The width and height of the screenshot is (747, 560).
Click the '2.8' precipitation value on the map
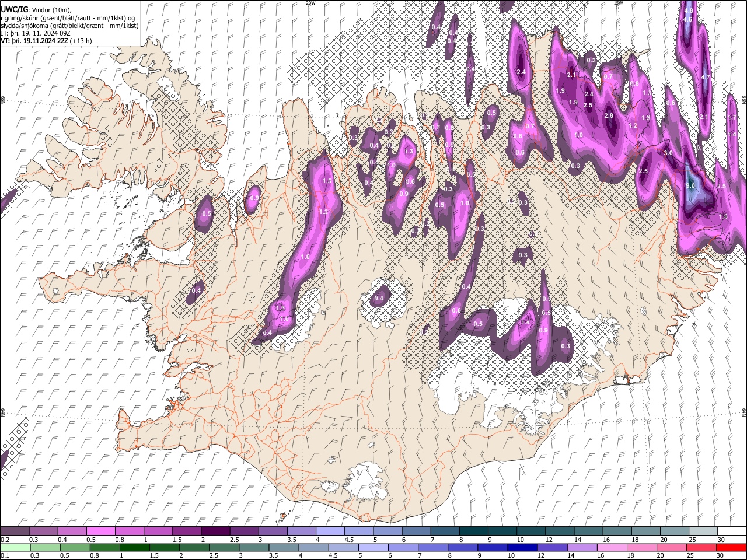pos(609,116)
